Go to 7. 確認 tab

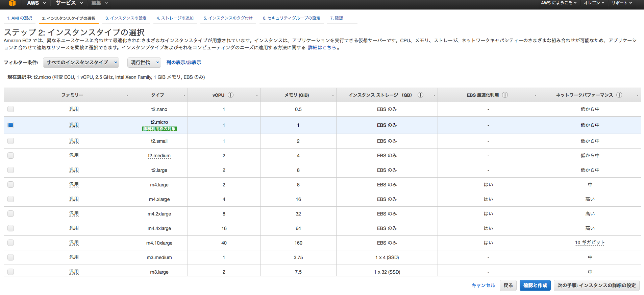[x=337, y=18]
